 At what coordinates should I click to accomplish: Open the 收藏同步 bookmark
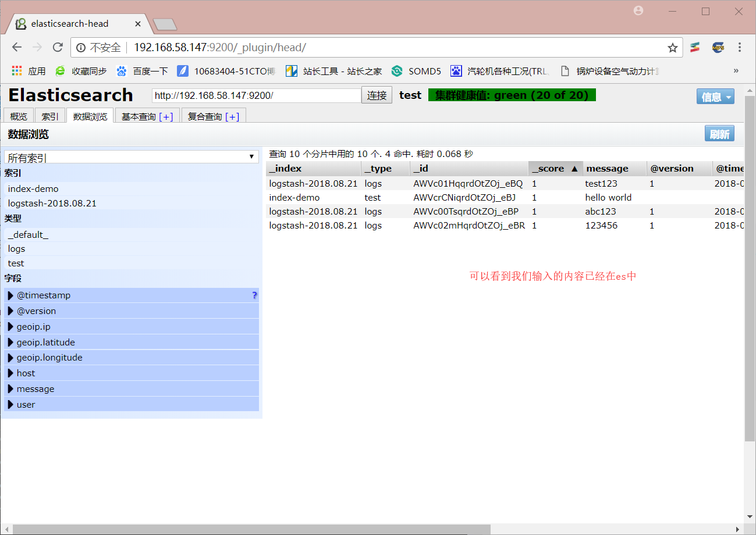tap(81, 71)
